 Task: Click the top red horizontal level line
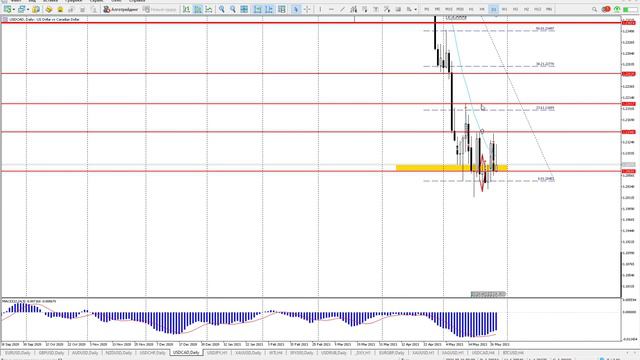[311, 23]
